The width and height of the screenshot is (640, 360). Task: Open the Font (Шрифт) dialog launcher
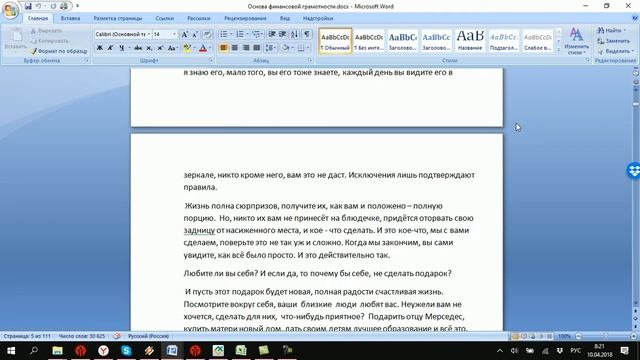[x=211, y=60]
